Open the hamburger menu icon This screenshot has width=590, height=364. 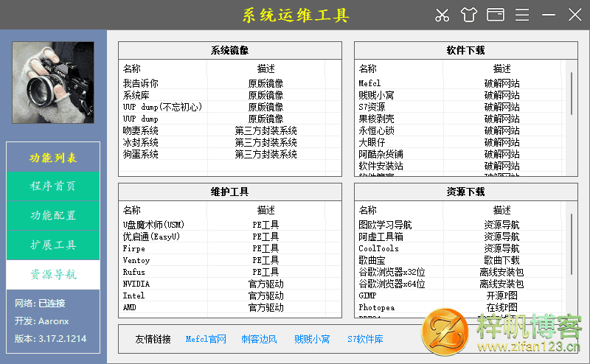522,15
